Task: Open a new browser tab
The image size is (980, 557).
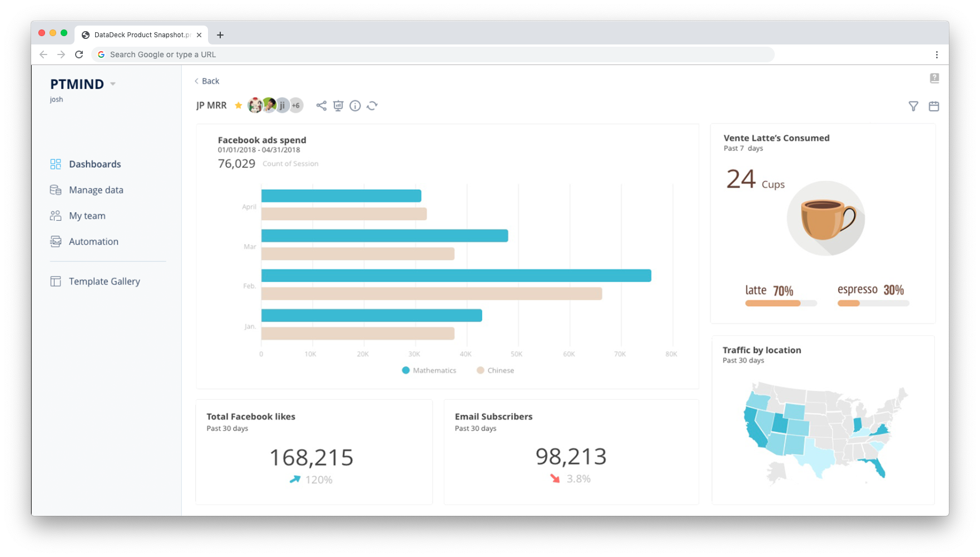Action: point(220,35)
